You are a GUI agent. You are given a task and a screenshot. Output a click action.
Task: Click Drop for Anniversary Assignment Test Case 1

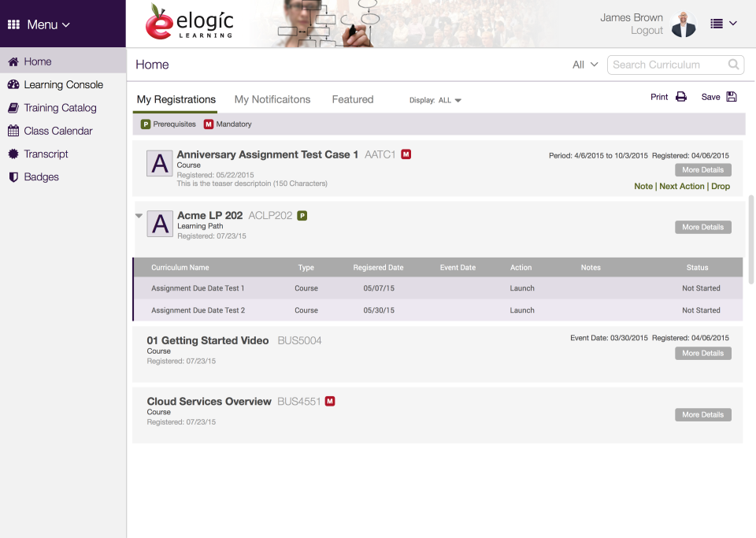[x=721, y=186]
